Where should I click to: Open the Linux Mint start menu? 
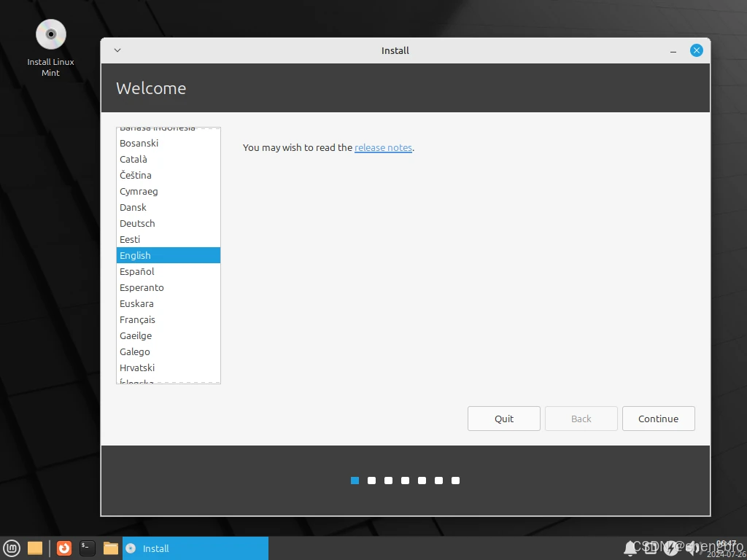[x=11, y=548]
